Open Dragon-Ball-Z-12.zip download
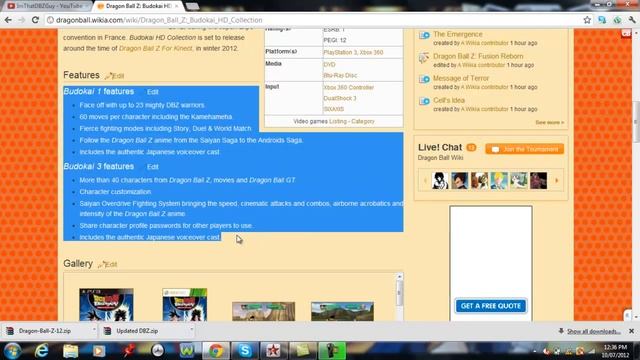This screenshot has height=360, width=640. tap(45, 331)
